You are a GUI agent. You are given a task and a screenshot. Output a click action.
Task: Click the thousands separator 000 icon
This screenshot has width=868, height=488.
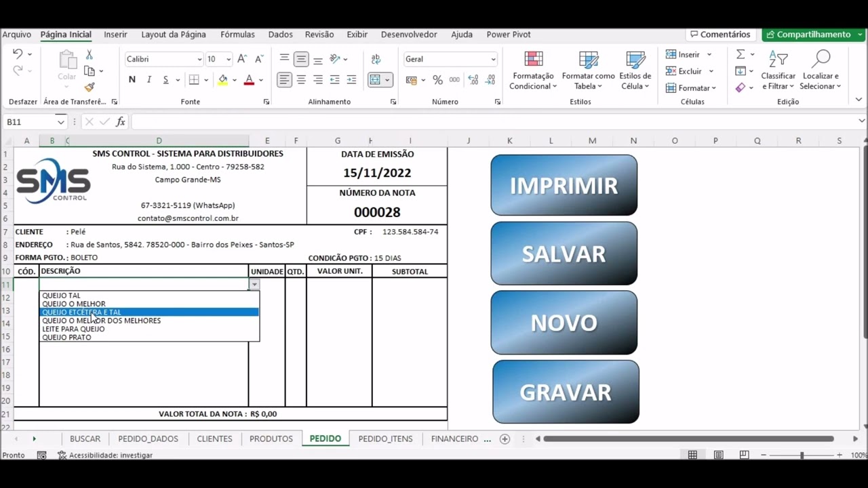[x=454, y=80]
